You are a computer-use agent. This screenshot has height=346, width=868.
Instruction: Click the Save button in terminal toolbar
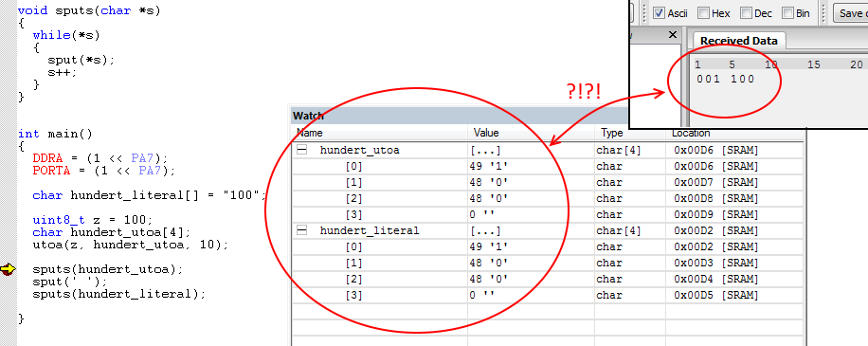pyautogui.click(x=851, y=13)
